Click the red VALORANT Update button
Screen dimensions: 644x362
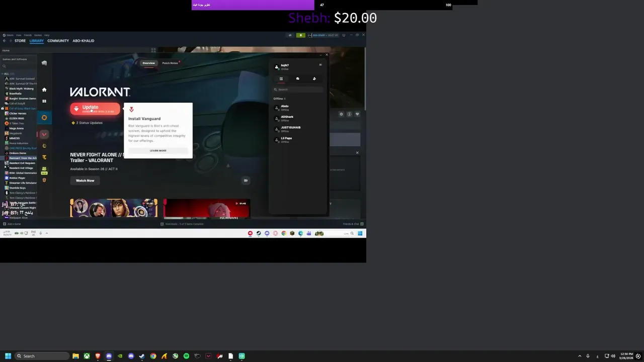pos(95,109)
